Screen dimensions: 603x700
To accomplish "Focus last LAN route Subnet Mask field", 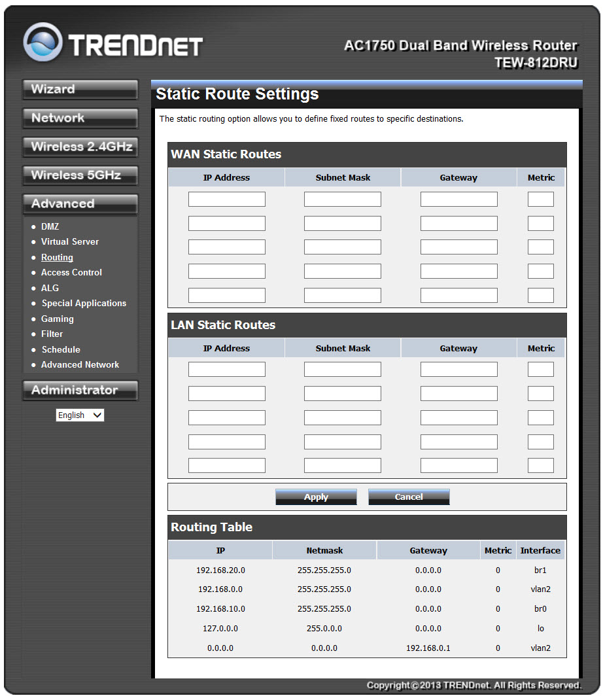I will pos(342,465).
